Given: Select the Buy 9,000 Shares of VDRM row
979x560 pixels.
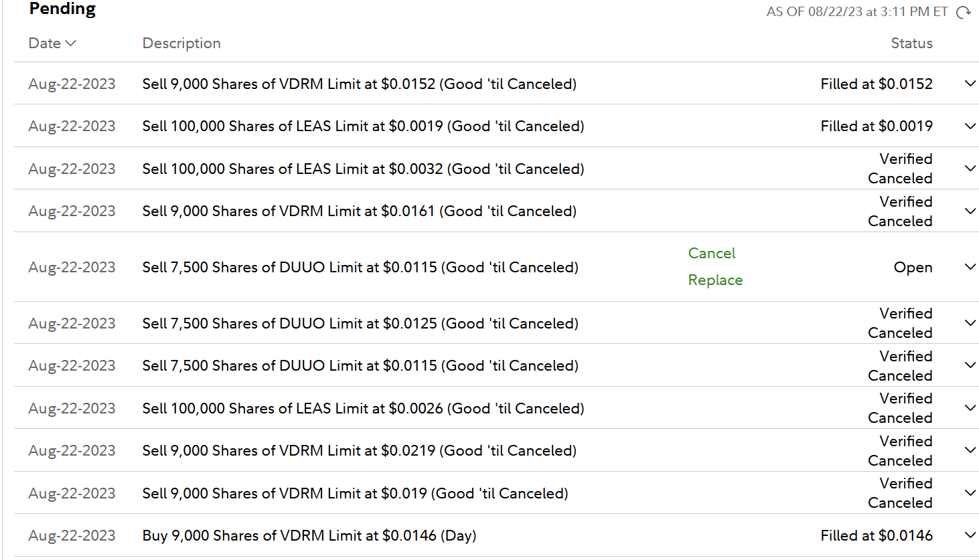Looking at the screenshot, I should click(309, 535).
